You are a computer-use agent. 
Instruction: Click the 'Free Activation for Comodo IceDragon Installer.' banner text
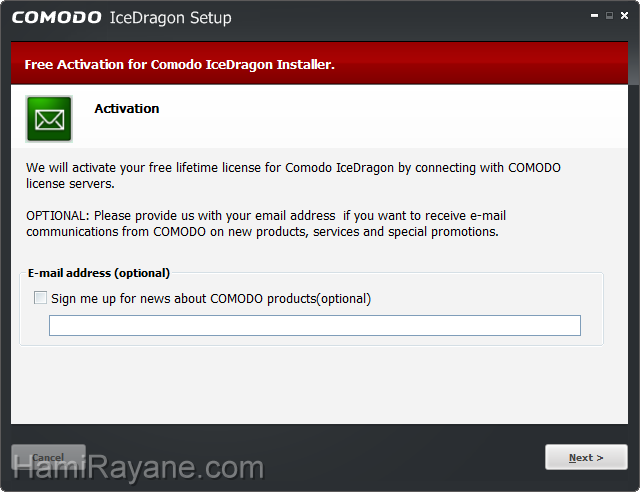click(x=180, y=65)
